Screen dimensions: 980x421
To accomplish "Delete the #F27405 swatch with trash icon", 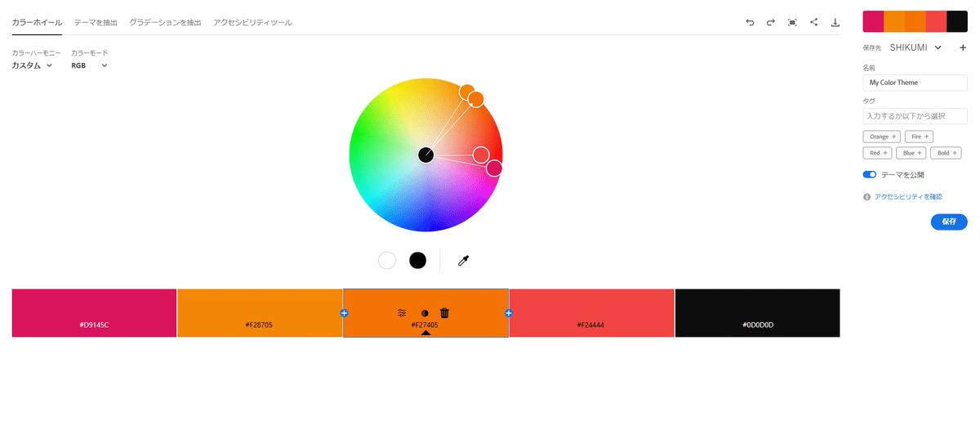I will point(445,312).
